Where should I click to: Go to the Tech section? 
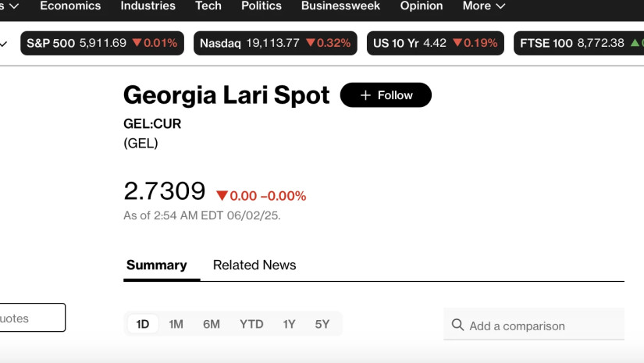coord(208,6)
